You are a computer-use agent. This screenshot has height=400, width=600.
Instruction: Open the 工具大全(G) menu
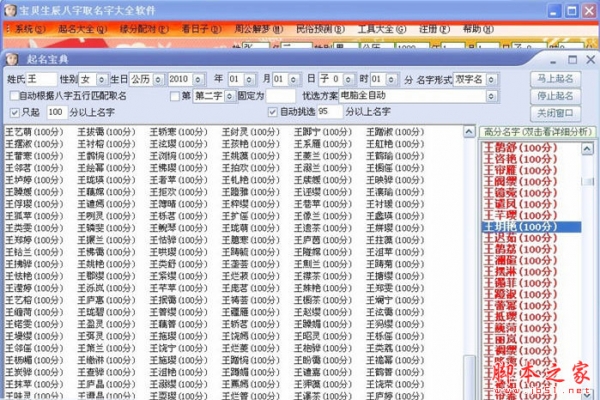(382, 29)
